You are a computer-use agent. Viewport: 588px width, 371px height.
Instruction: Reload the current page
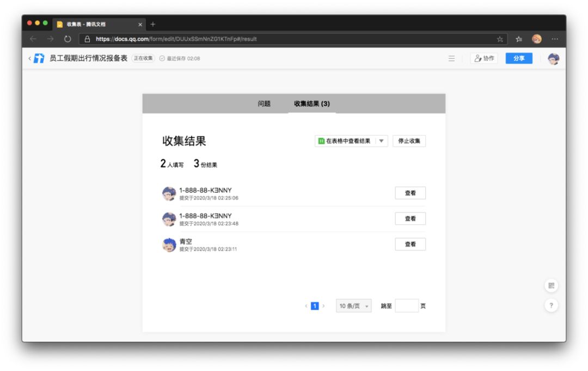pyautogui.click(x=68, y=39)
